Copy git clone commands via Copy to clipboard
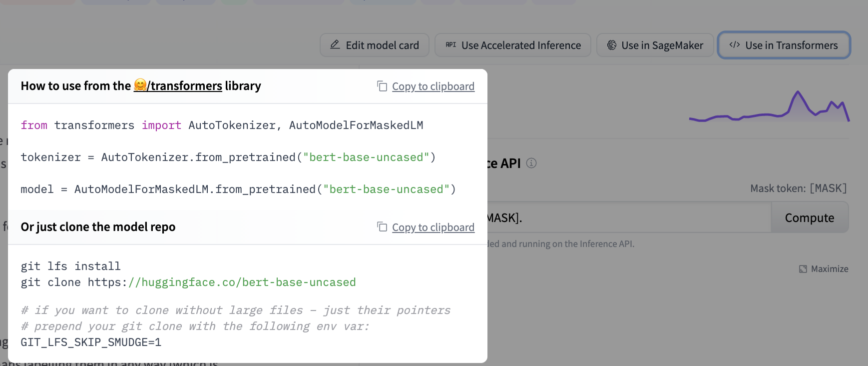Screen dimensions: 868x366 (433, 227)
